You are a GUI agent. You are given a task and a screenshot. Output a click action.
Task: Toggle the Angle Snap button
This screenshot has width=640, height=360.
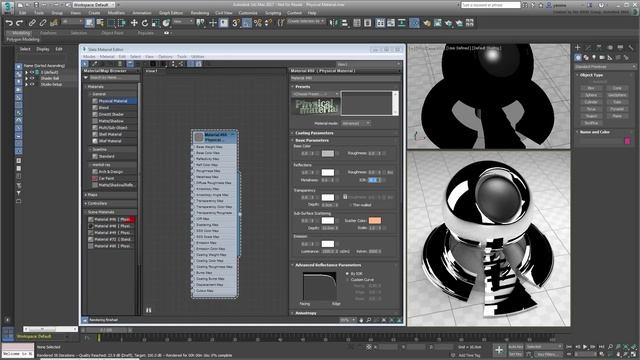point(247,23)
